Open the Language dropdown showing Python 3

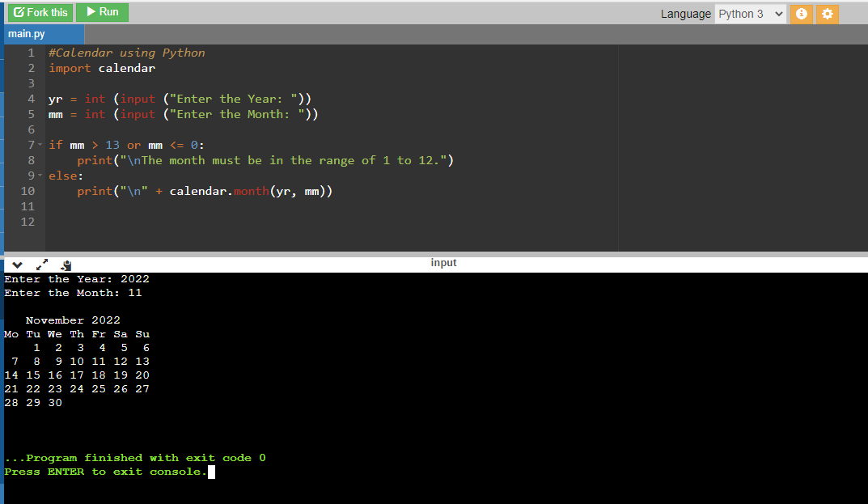pyautogui.click(x=751, y=14)
